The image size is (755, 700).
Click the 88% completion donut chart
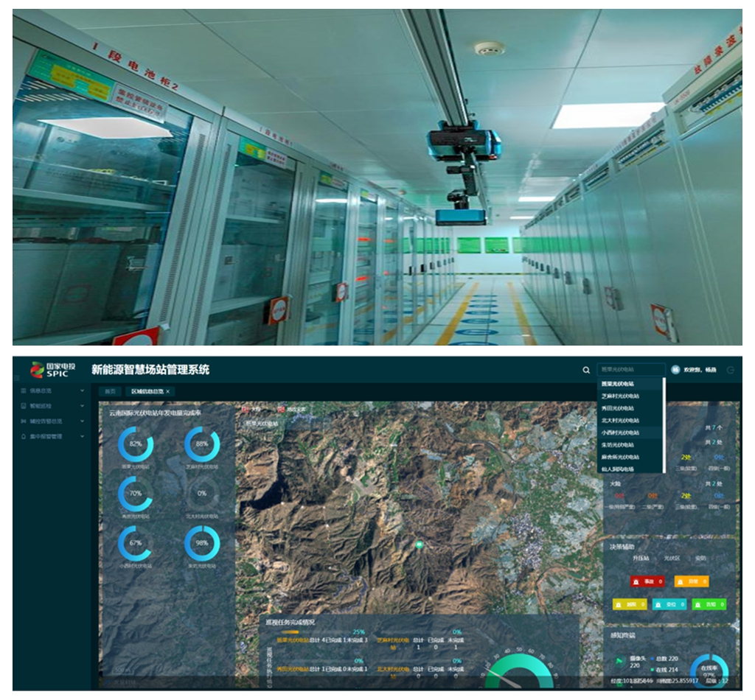[202, 444]
